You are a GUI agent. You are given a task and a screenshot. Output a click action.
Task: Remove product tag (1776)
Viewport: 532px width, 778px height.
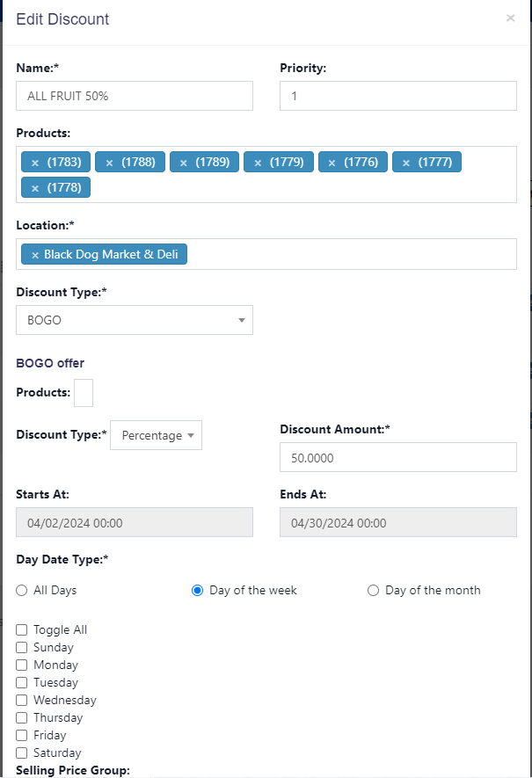tap(332, 163)
